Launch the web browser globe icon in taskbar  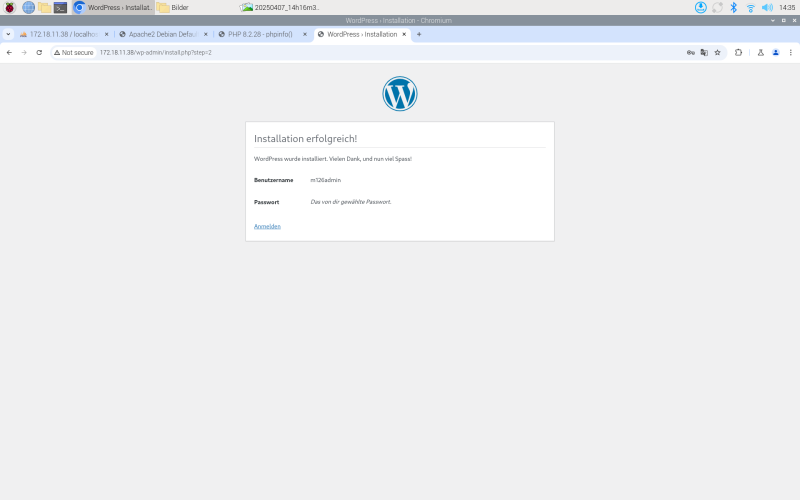(x=29, y=8)
